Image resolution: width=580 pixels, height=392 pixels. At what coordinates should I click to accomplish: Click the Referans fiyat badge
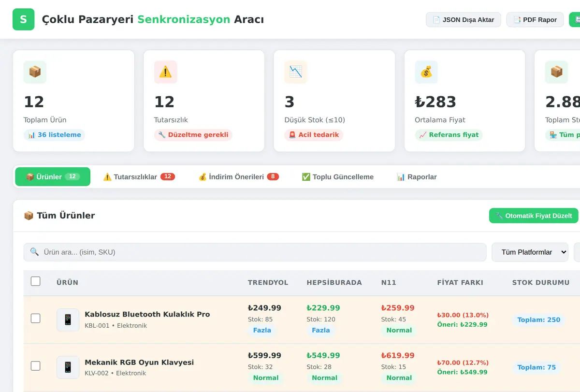point(449,135)
